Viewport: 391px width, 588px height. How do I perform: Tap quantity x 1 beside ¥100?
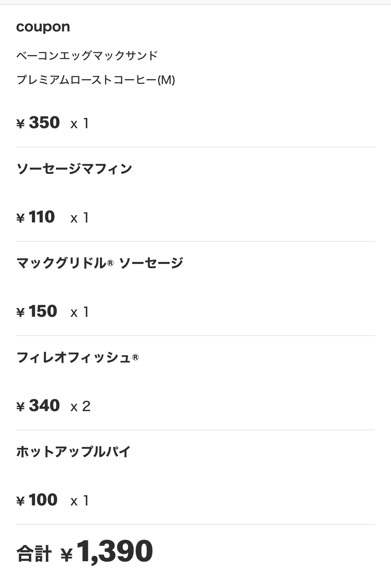(80, 501)
